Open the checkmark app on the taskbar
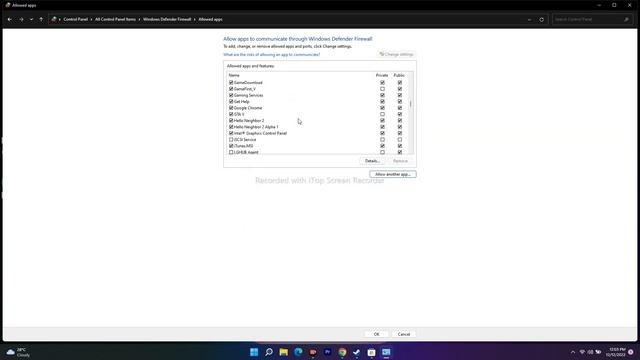The image size is (640, 360). (357, 352)
